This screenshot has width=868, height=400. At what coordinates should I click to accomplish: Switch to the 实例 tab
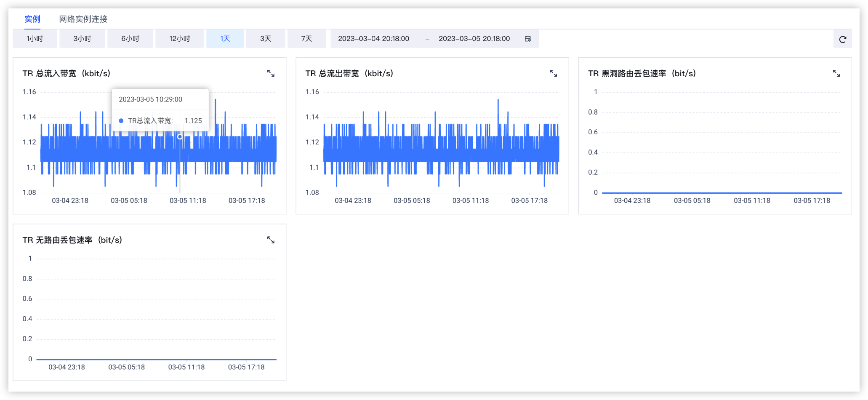pos(32,19)
